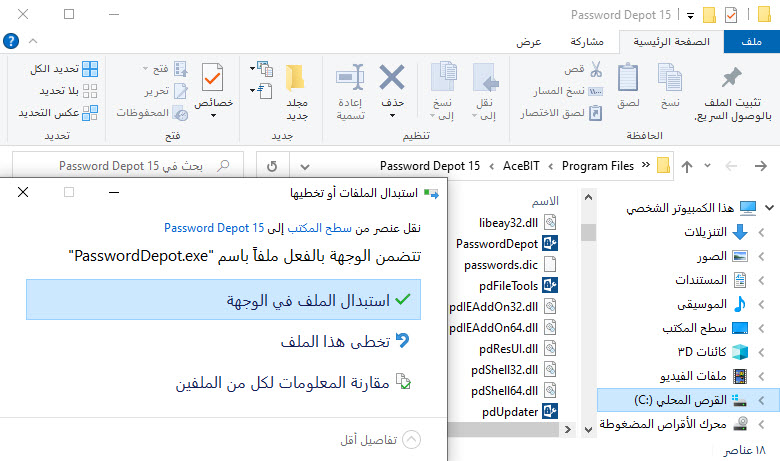Viewport: 780px width, 461px height.
Task: Click the Up one level arrow
Action: coord(687,166)
